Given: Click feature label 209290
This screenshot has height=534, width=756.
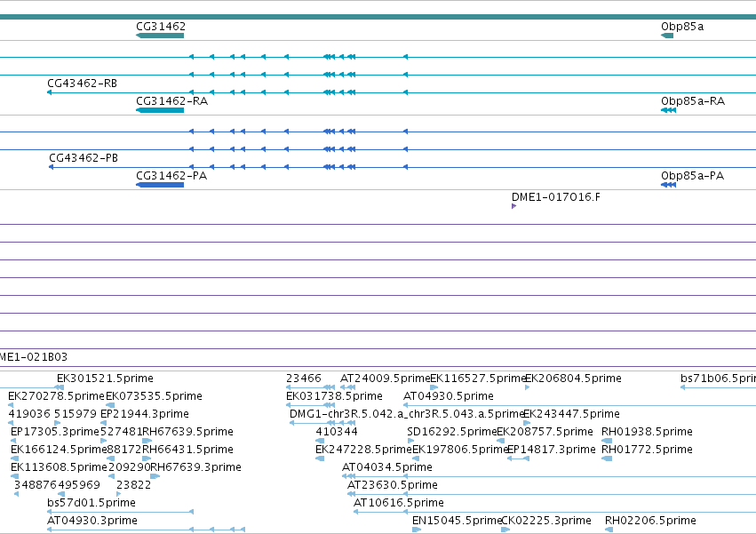Looking at the screenshot, I should 129,467.
